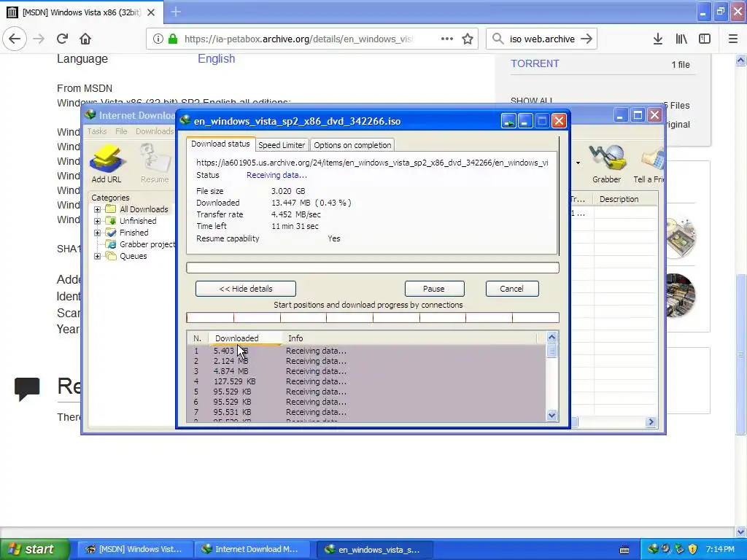
Task: Select connection row 3 with 4.874 MB
Action: (366, 371)
